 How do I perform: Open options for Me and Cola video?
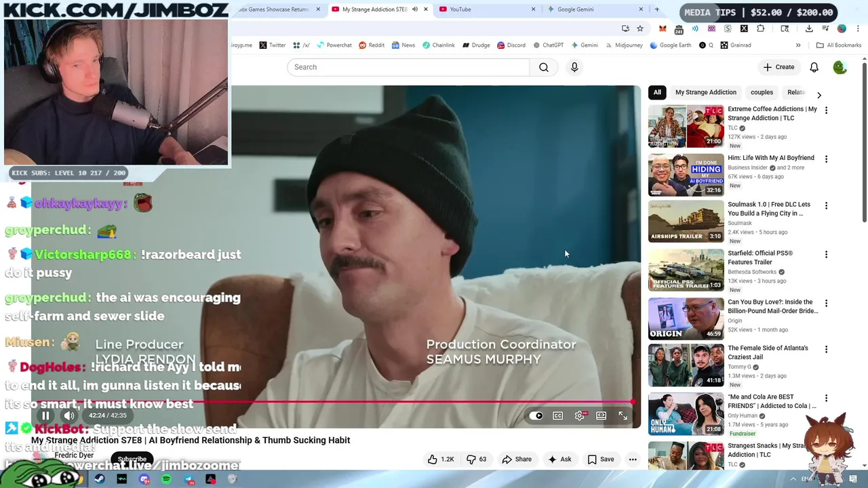tap(826, 398)
